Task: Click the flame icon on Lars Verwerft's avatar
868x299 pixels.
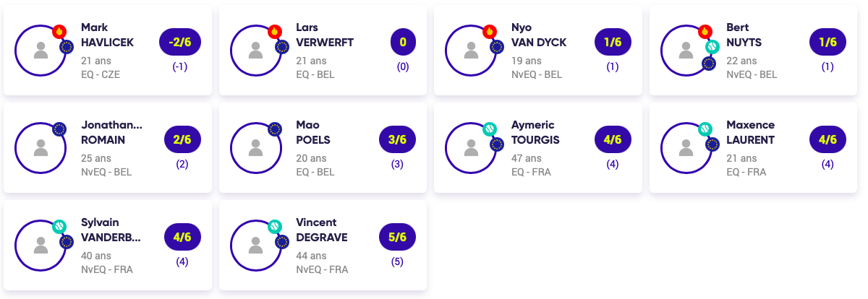Action: point(274,31)
